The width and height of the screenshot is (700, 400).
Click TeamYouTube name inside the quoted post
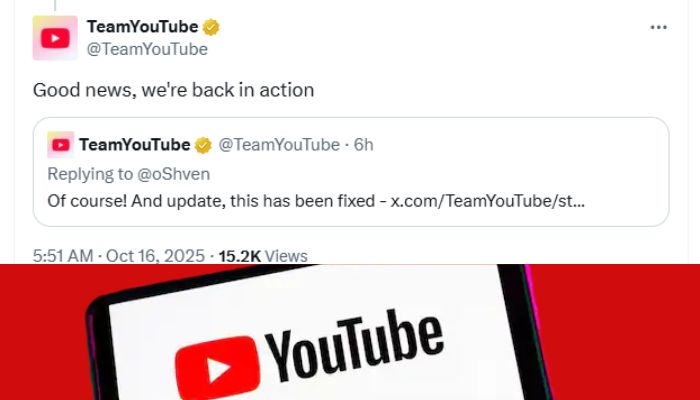pos(133,145)
